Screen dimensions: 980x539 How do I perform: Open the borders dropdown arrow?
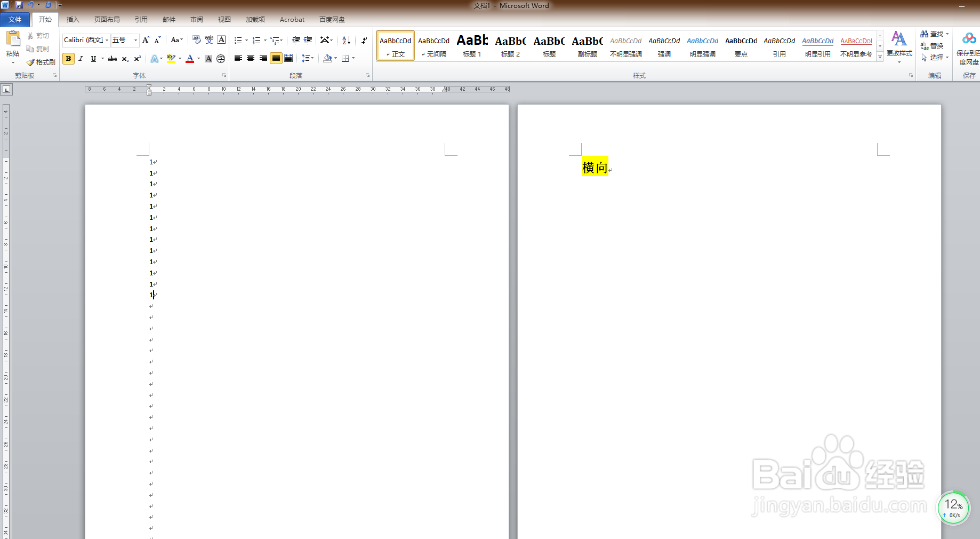pos(354,58)
